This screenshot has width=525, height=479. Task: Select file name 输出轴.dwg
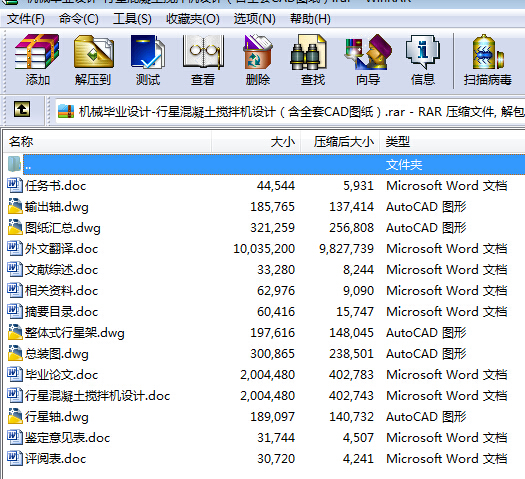[57, 207]
